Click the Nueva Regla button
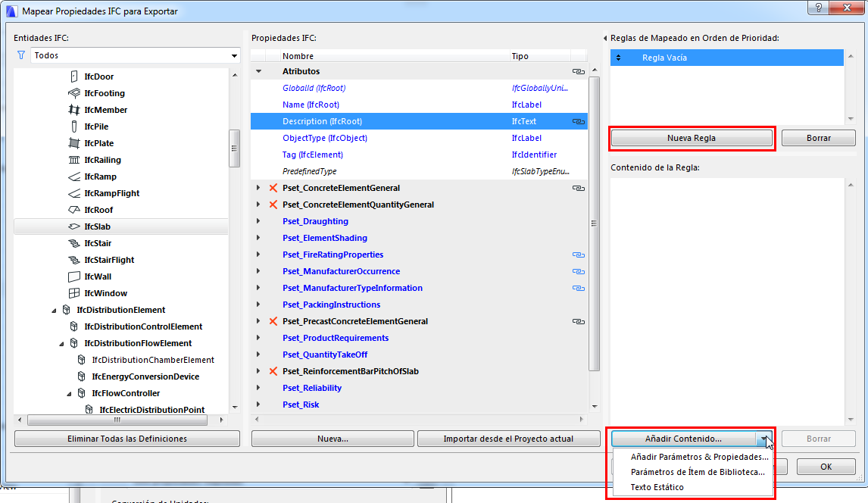 pos(692,138)
